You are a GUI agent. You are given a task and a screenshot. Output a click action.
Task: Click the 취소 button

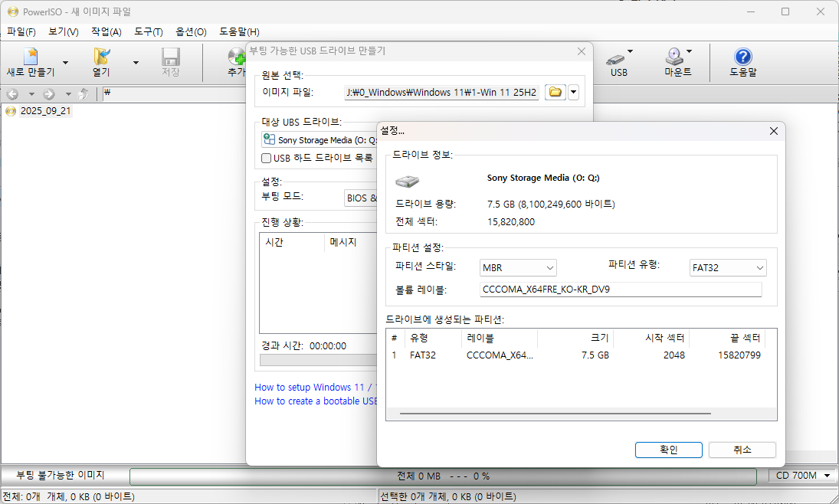pyautogui.click(x=742, y=450)
